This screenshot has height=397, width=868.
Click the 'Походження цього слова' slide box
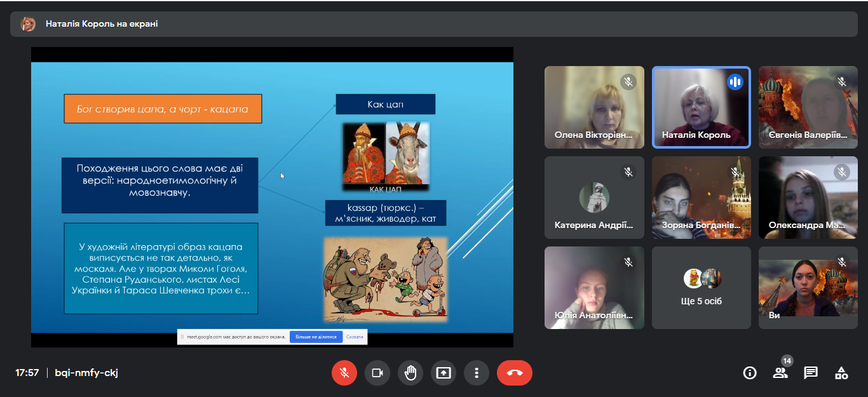pos(160,185)
